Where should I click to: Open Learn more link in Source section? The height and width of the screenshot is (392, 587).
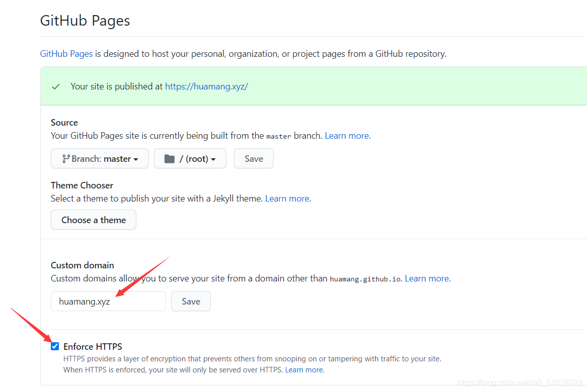pyautogui.click(x=347, y=136)
